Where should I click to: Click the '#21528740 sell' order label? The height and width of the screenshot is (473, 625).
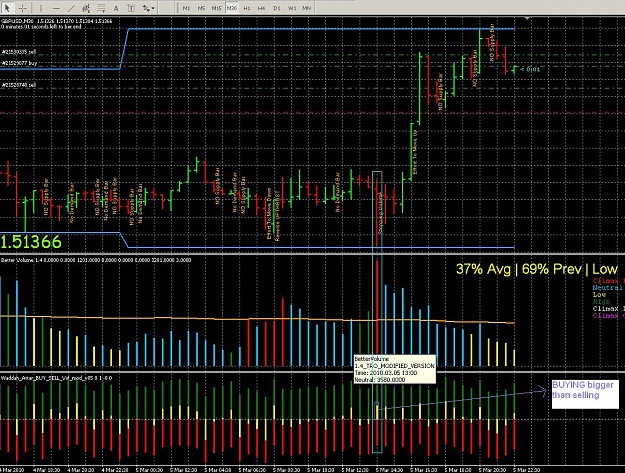click(x=19, y=85)
